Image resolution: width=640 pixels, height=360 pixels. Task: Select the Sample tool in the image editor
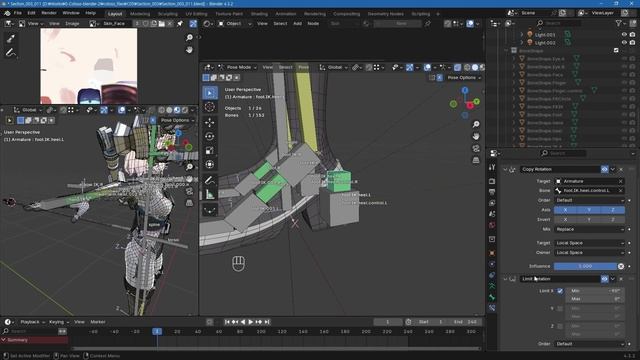[10, 39]
